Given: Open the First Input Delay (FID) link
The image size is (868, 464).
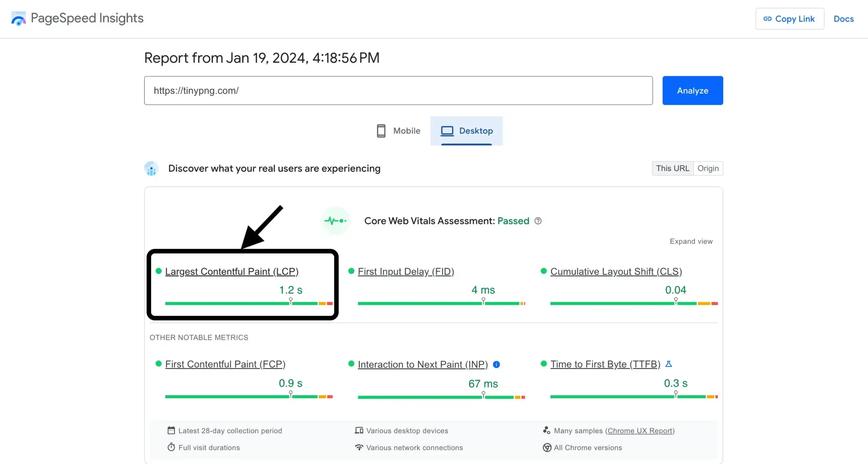Looking at the screenshot, I should (406, 271).
